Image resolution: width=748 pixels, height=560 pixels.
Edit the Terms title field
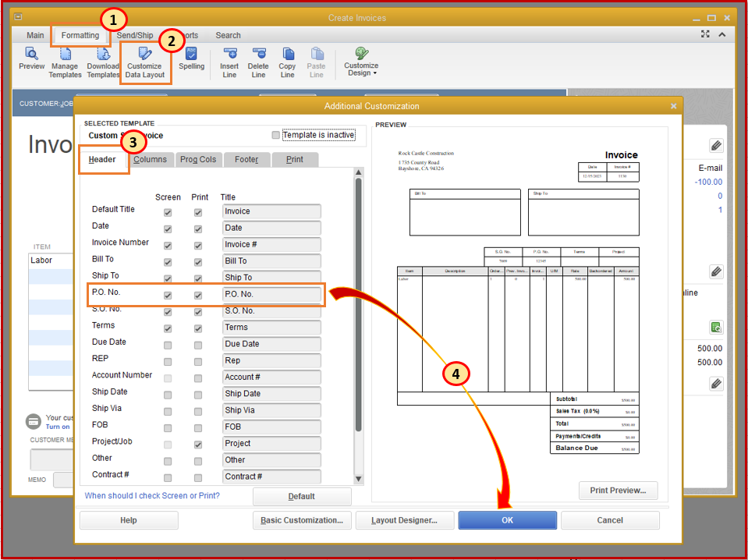pyautogui.click(x=271, y=327)
